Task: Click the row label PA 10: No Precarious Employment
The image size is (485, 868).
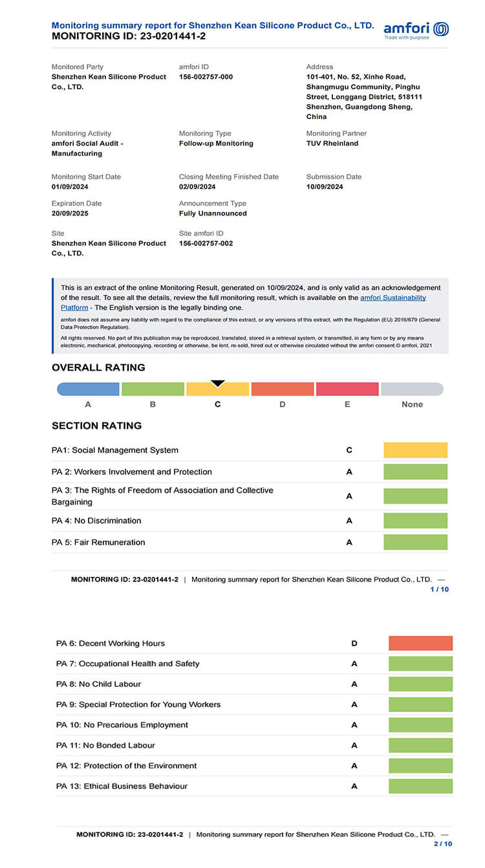Action: pos(122,724)
